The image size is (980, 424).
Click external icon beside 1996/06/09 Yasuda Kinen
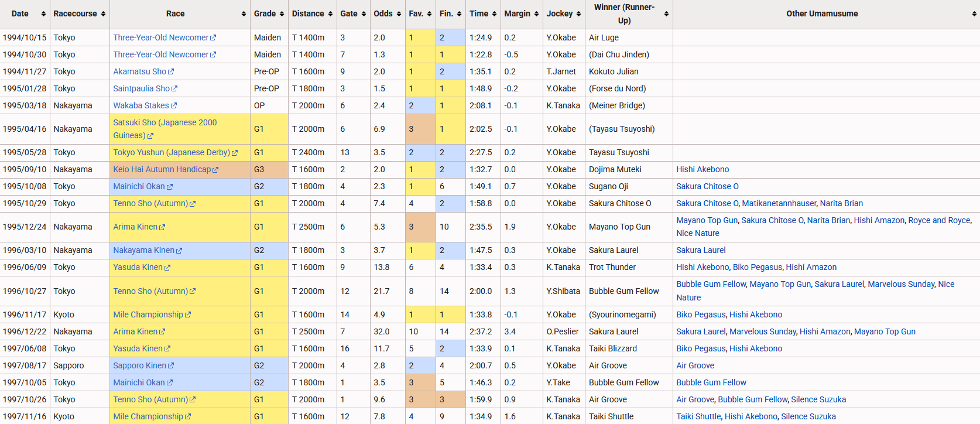(x=167, y=268)
